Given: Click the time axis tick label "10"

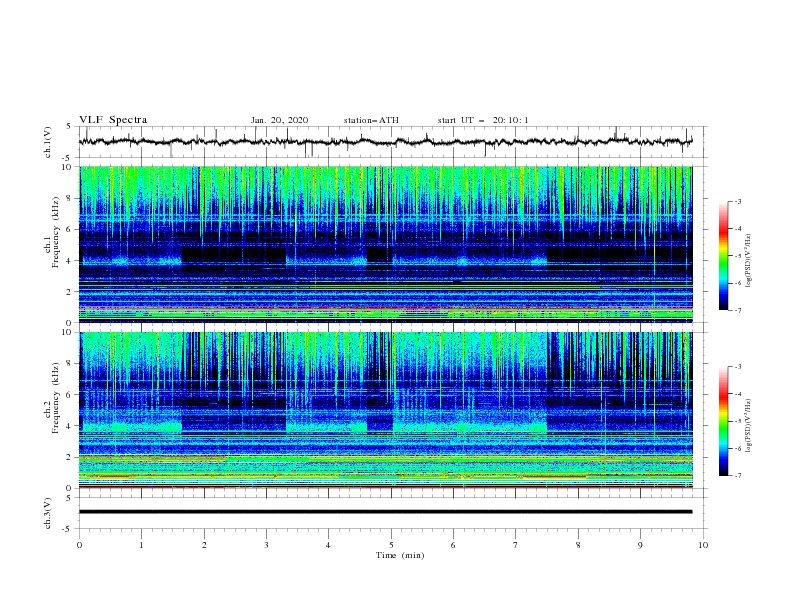Looking at the screenshot, I should pos(703,545).
